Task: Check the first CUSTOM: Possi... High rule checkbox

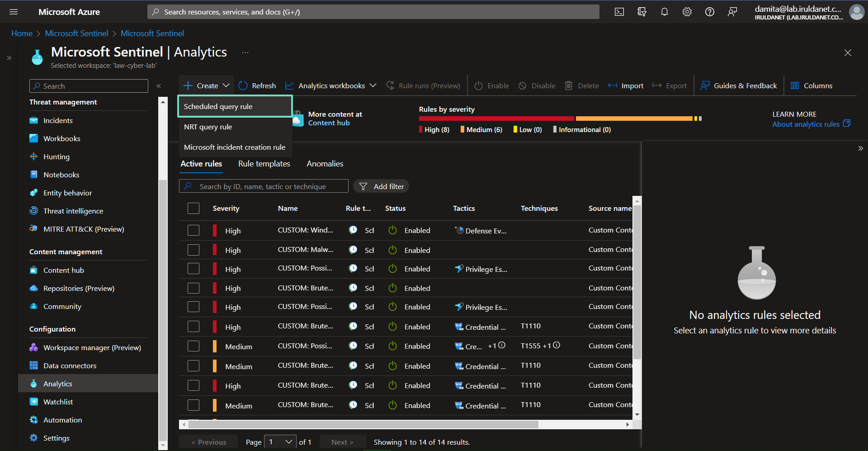Action: (x=193, y=269)
